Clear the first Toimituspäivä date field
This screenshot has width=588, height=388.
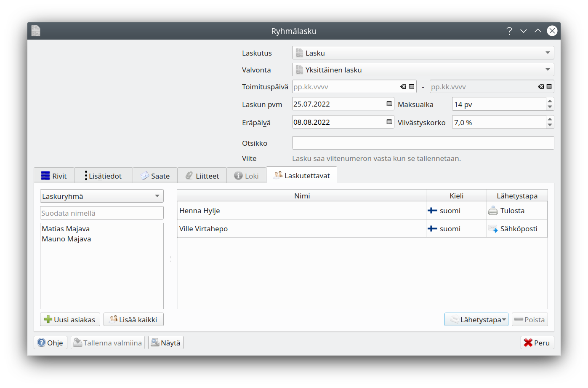pos(403,87)
